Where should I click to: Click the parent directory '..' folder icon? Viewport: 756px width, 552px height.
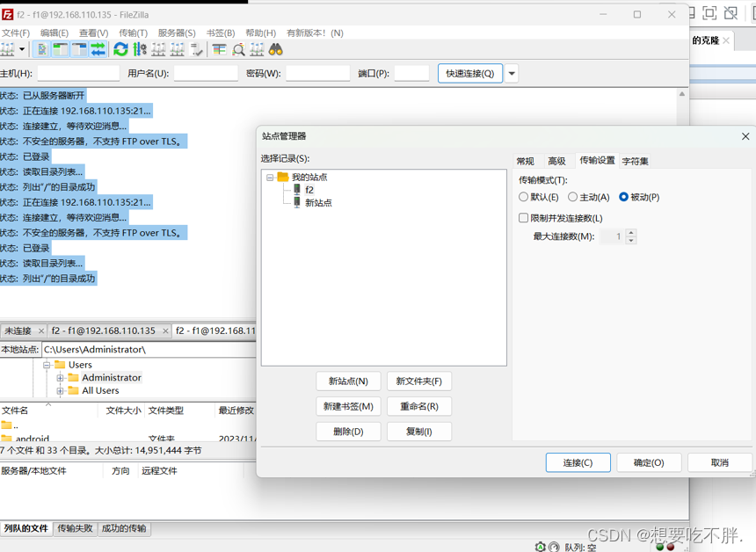pos(6,425)
